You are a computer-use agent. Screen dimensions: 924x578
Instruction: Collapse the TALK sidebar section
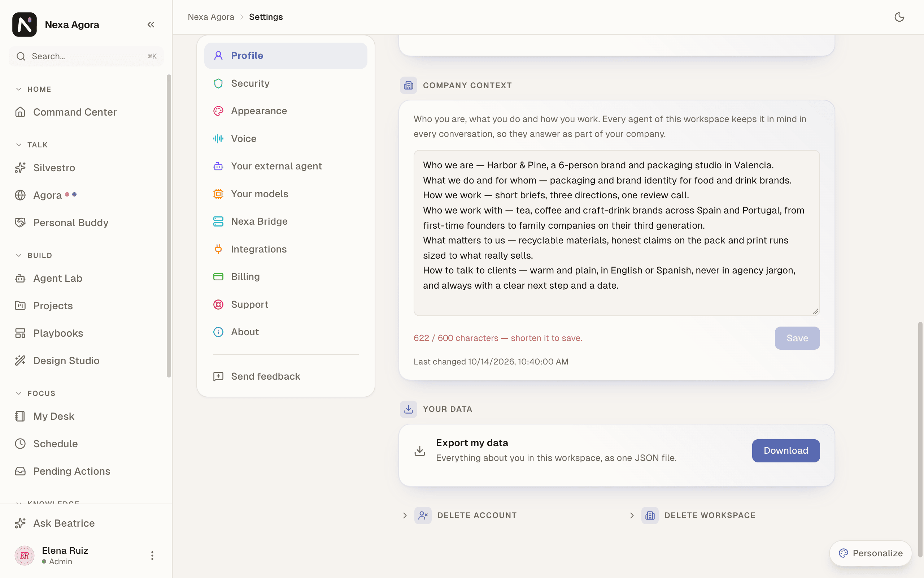click(x=32, y=145)
